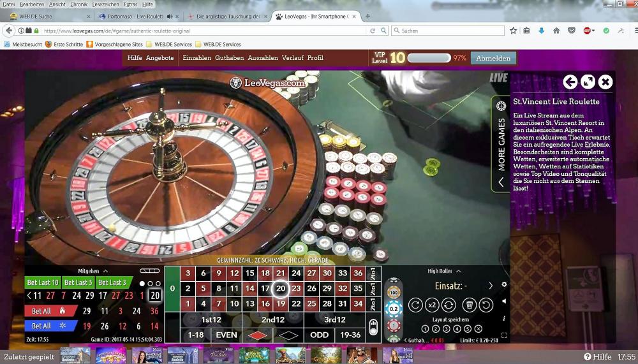Click the Firefox Suchen search box
The height and width of the screenshot is (364, 638).
coord(448,31)
